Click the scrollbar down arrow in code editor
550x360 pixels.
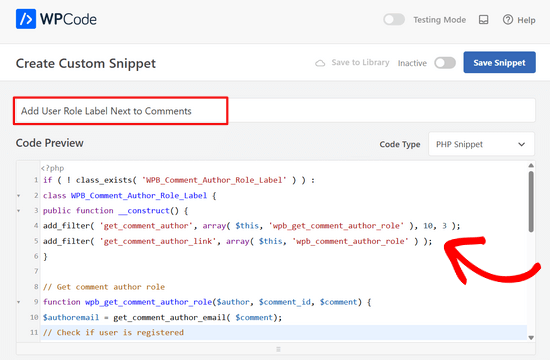coord(531,338)
